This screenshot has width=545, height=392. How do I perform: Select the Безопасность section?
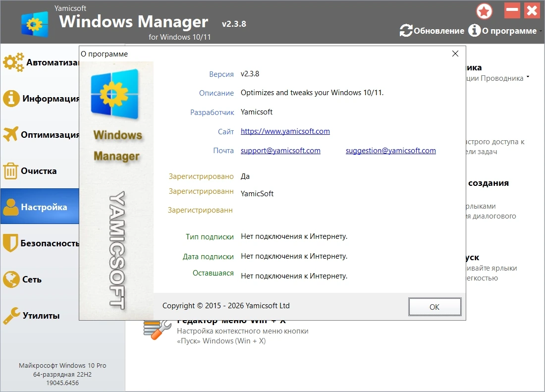click(40, 243)
